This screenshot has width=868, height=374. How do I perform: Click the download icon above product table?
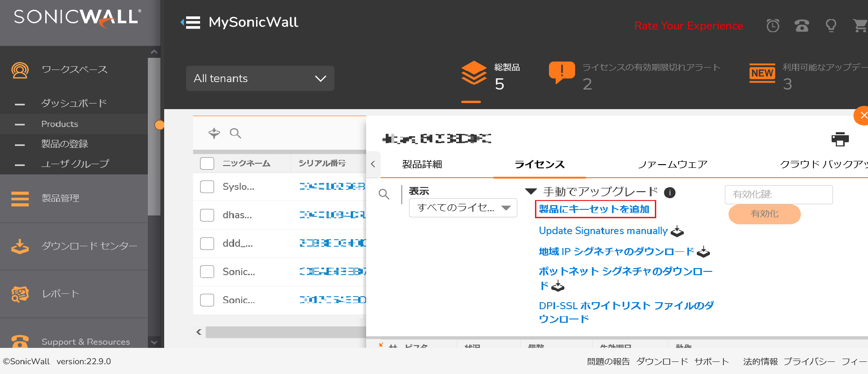(x=214, y=133)
